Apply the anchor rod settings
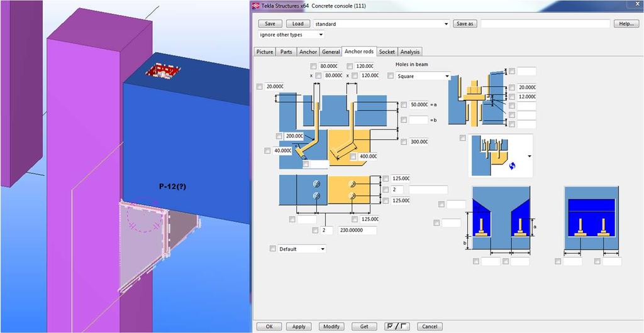The image size is (644, 333). [299, 327]
